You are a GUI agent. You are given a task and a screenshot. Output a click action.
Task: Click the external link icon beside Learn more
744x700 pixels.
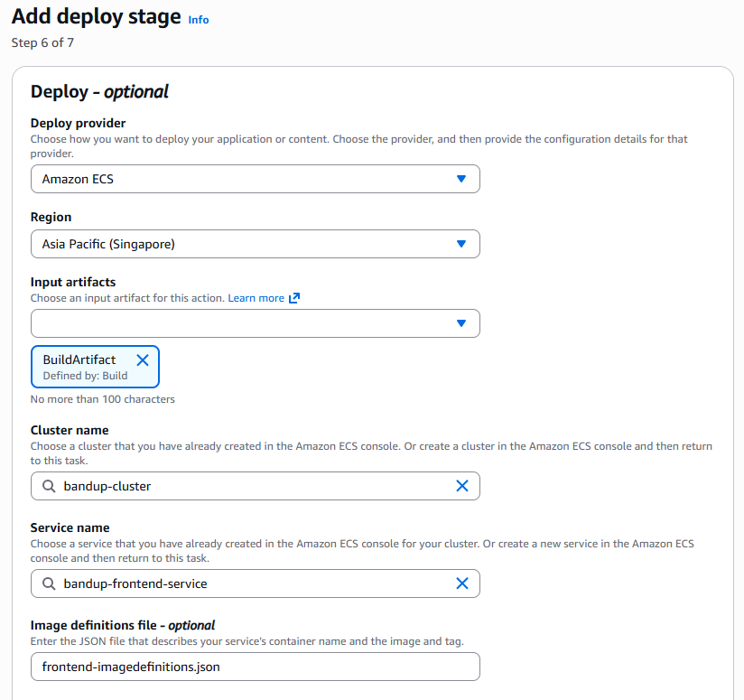[x=292, y=297]
